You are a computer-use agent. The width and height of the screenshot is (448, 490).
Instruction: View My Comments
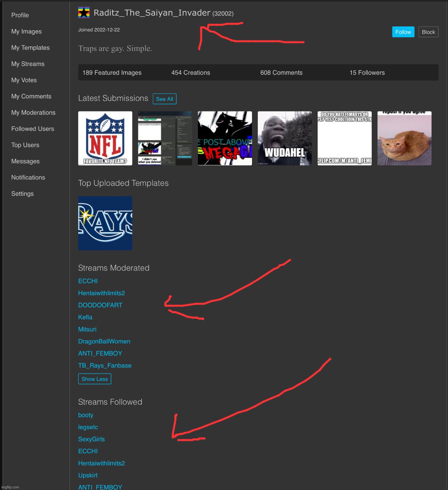click(31, 96)
